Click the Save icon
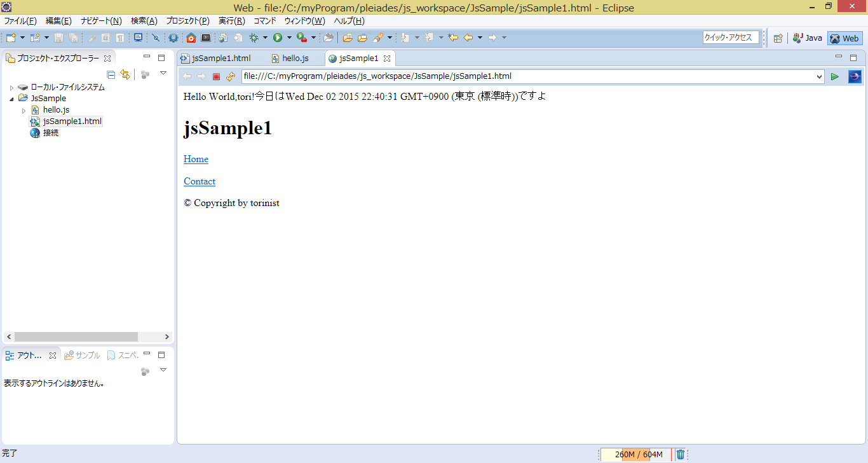The height and width of the screenshot is (463, 868). 58,38
